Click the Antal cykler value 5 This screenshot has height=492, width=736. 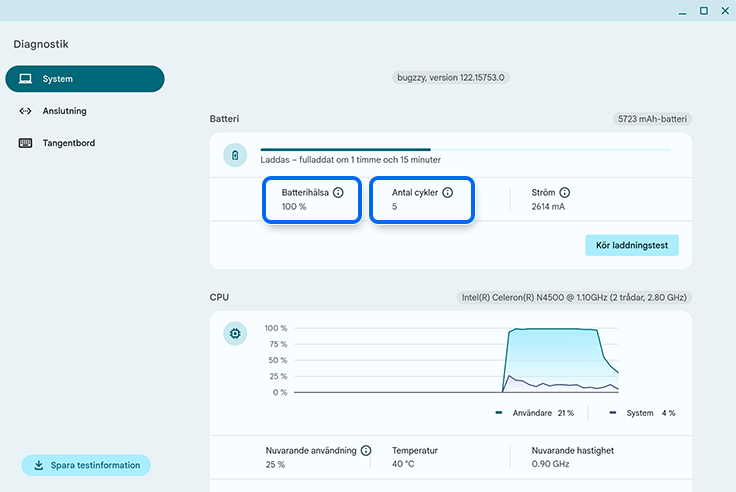(395, 207)
